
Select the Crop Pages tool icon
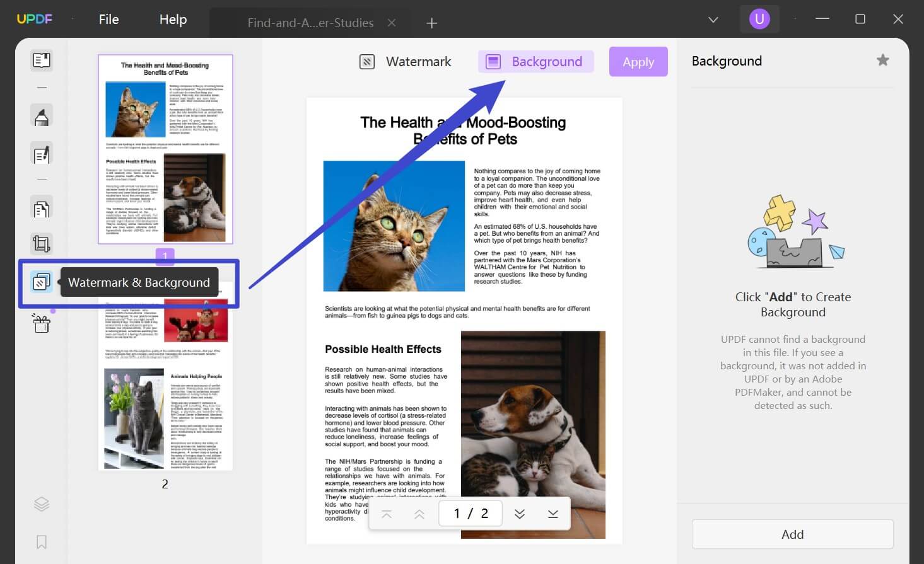click(42, 244)
